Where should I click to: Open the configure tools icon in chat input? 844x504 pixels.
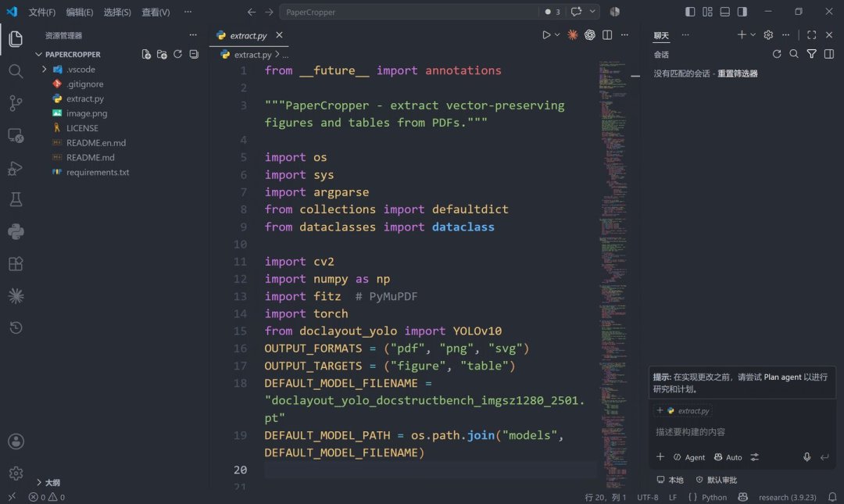(x=755, y=457)
